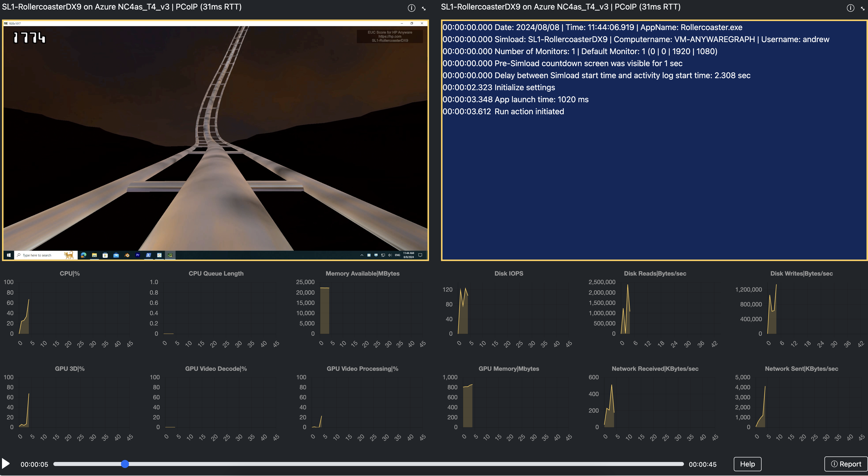This screenshot has height=476, width=868.
Task: Click the ENG language indicator
Action: 398,255
